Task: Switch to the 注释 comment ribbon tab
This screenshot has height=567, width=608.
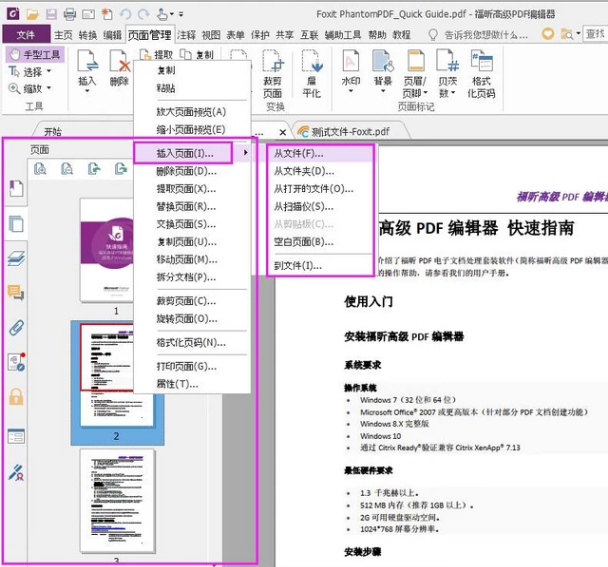Action: coord(187,35)
